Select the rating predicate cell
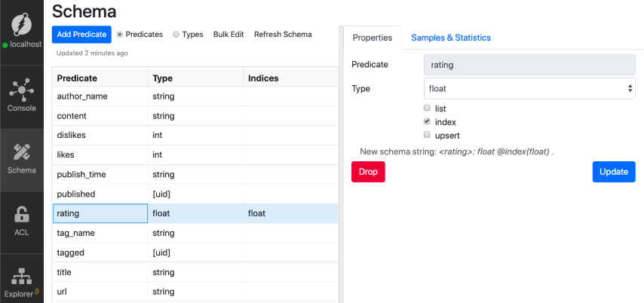Viewport: 644px width, 303px height. pyautogui.click(x=100, y=213)
